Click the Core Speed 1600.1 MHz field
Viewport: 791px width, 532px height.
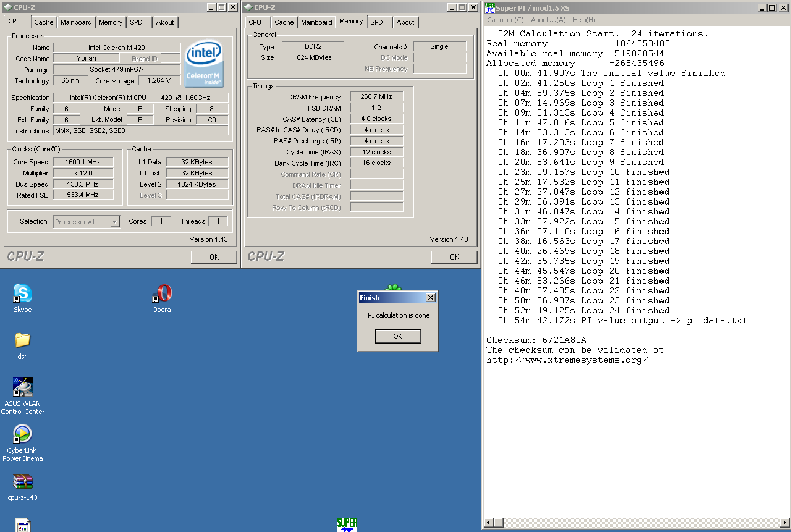point(83,162)
